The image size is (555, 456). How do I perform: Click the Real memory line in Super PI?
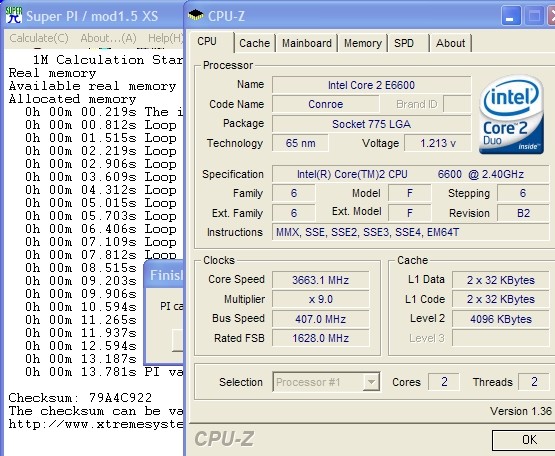click(52, 73)
